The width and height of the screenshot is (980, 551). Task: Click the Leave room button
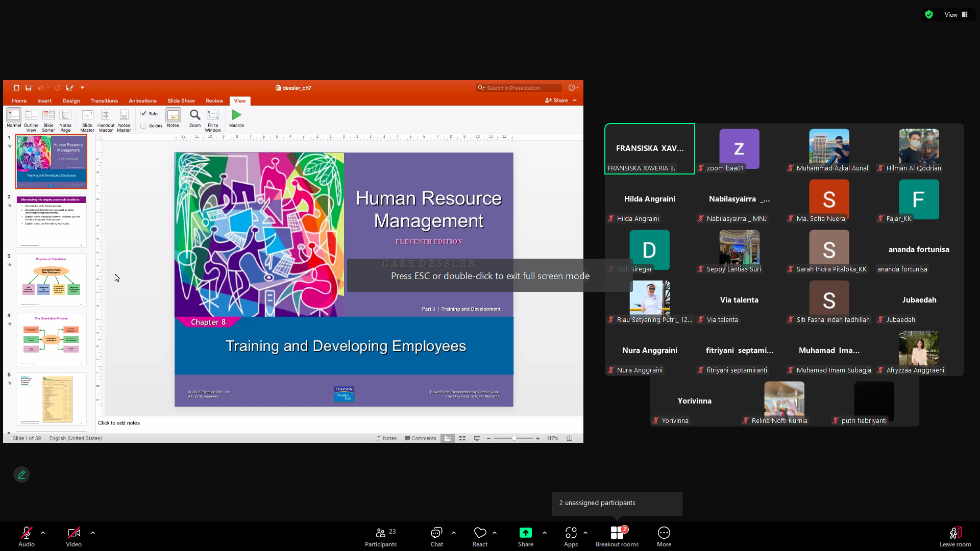click(955, 537)
